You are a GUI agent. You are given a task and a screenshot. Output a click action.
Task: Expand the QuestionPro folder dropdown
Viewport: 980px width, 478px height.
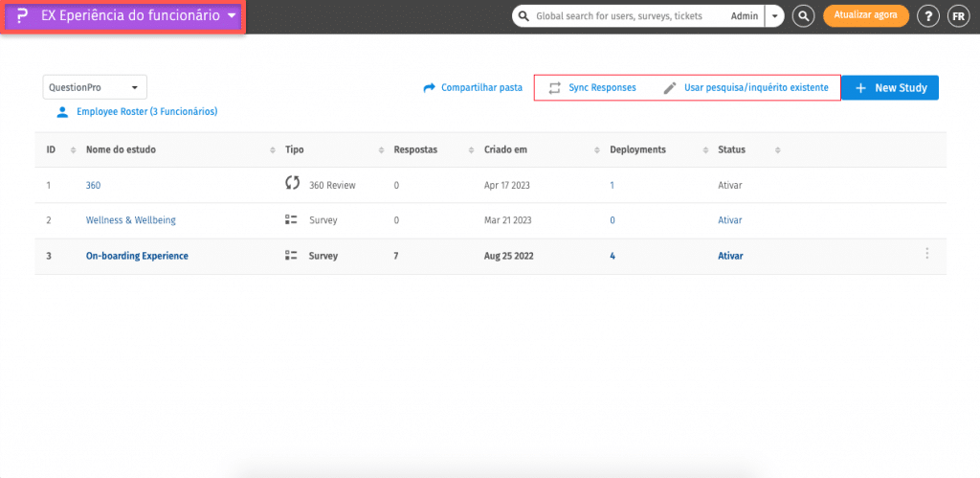pyautogui.click(x=95, y=87)
